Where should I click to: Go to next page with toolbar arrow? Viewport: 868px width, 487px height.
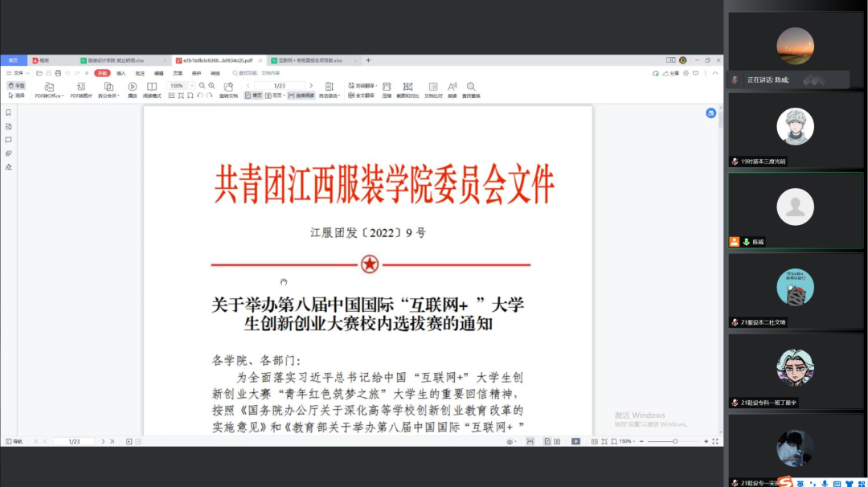[x=312, y=85]
